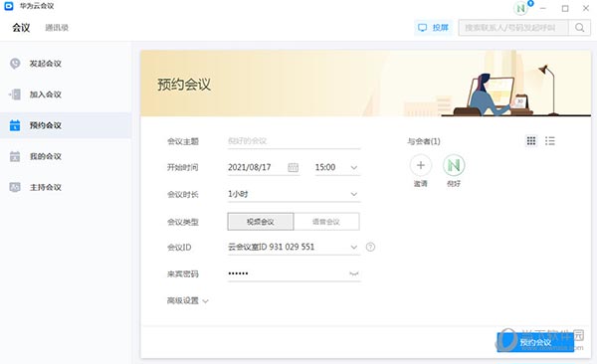
Task: Open 主持会议 in the sidebar
Action: point(66,187)
